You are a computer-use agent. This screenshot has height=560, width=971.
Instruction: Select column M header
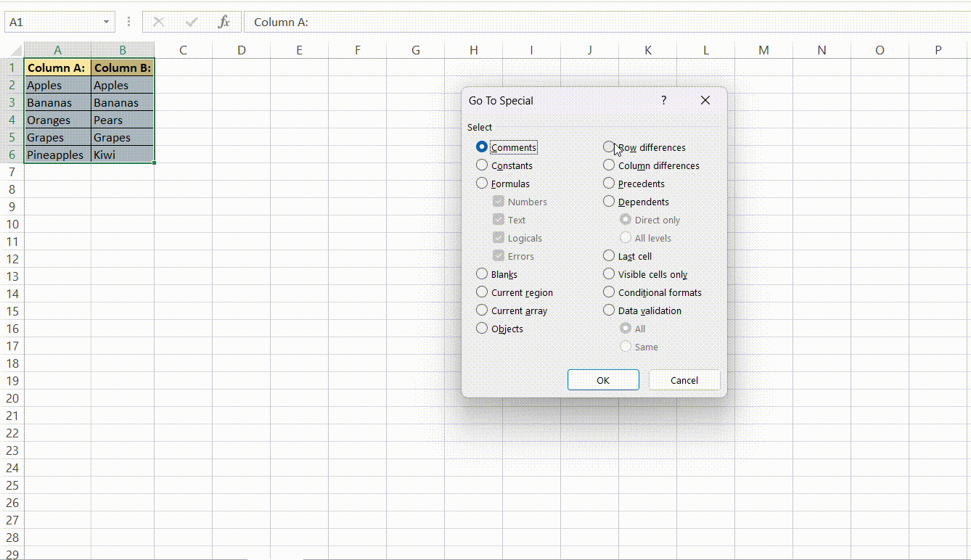click(x=763, y=50)
